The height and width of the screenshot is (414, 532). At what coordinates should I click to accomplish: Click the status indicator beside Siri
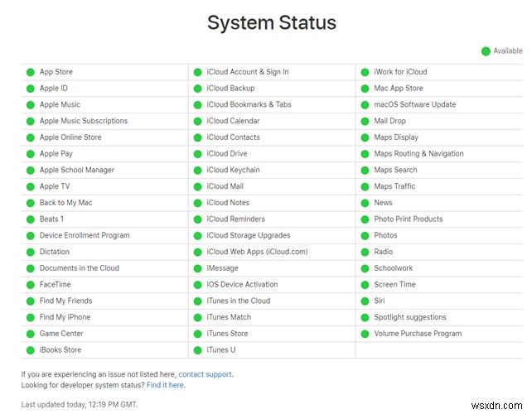(365, 301)
